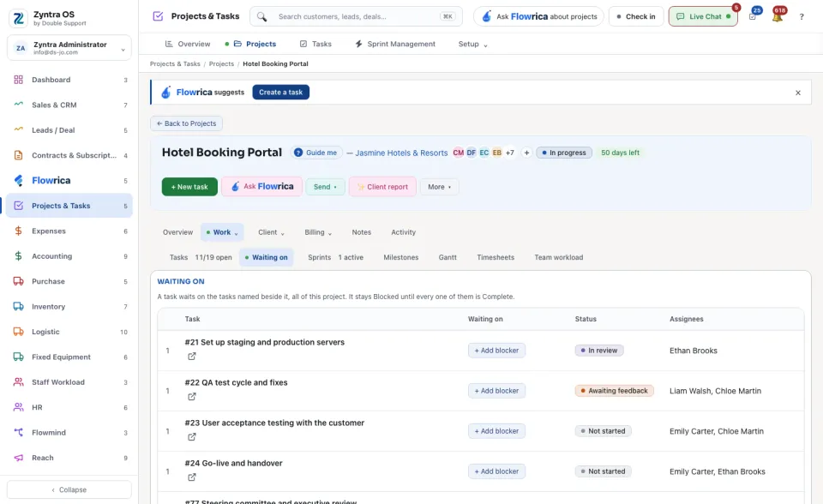Open In progress status selector
The width and height of the screenshot is (823, 504).
[x=564, y=153]
